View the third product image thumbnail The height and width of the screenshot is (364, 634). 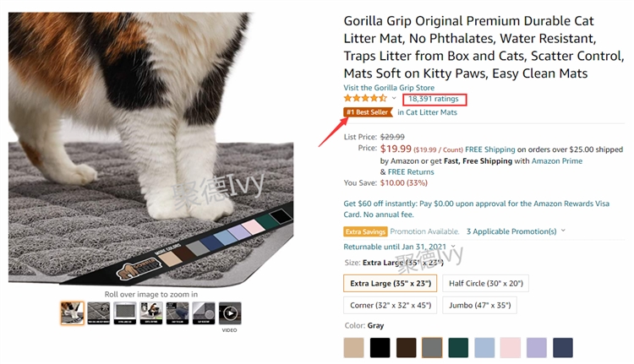[x=124, y=313]
